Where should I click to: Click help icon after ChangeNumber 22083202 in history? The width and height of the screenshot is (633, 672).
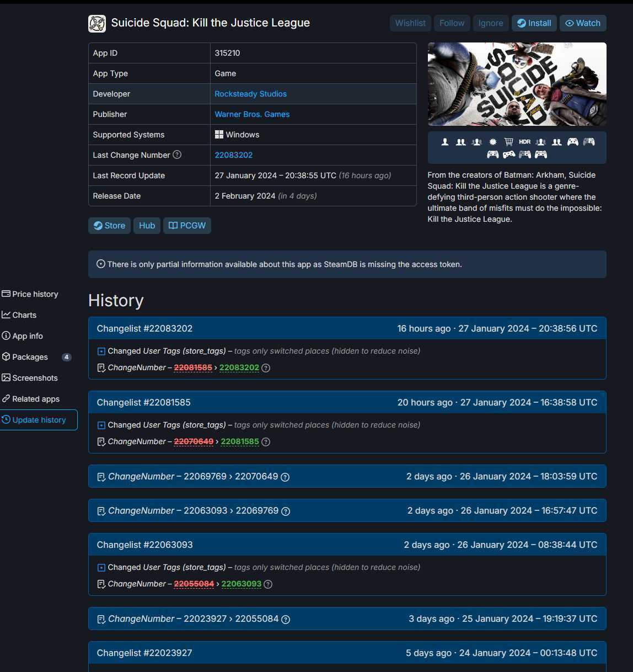click(266, 368)
